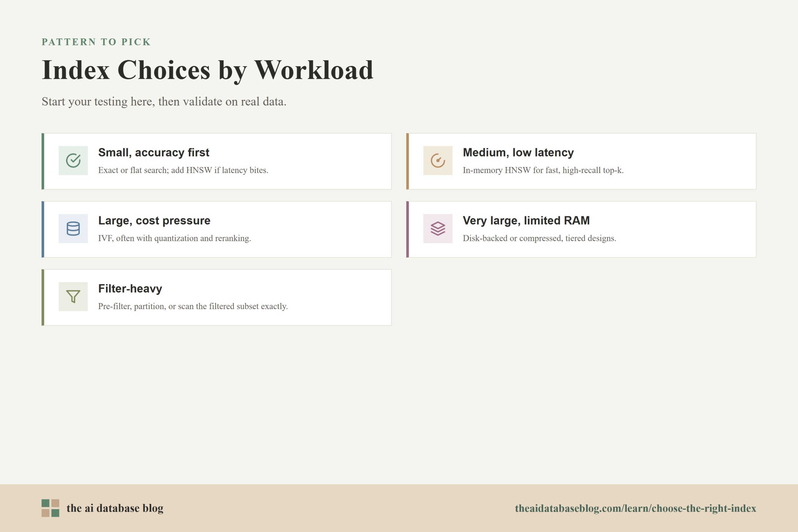Click the subtitle "Start your testing here, then validate on real data."
Image resolution: width=798 pixels, height=532 pixels.
click(x=164, y=102)
